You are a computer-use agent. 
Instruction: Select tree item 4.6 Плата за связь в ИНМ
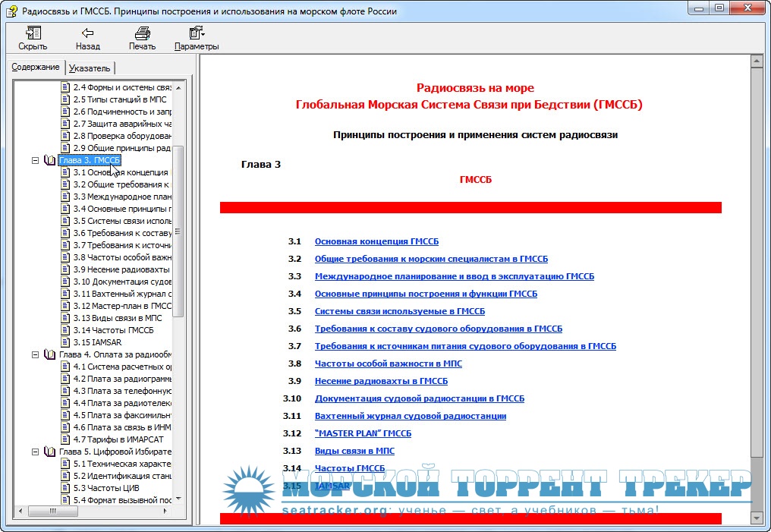click(x=122, y=427)
